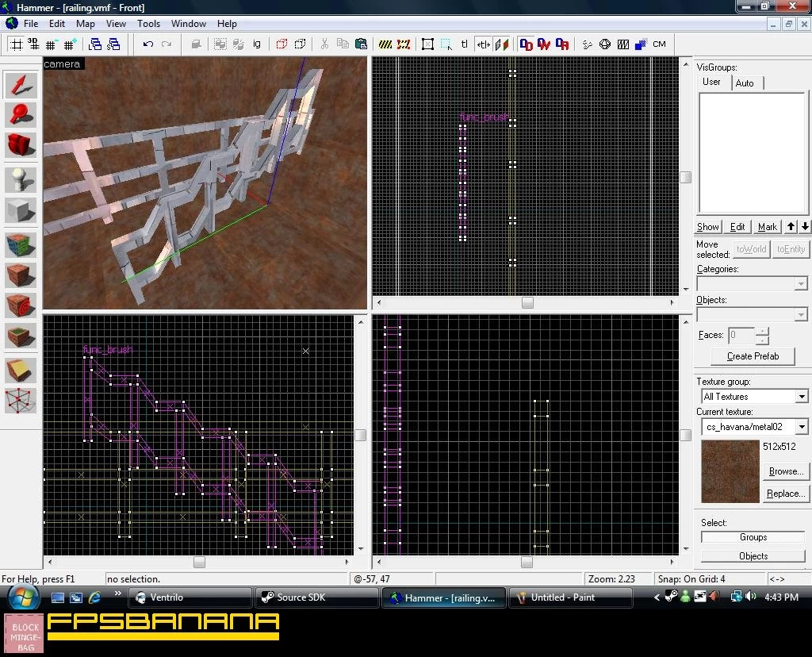Toggle the 2D grid display
The image size is (812, 657).
17,44
